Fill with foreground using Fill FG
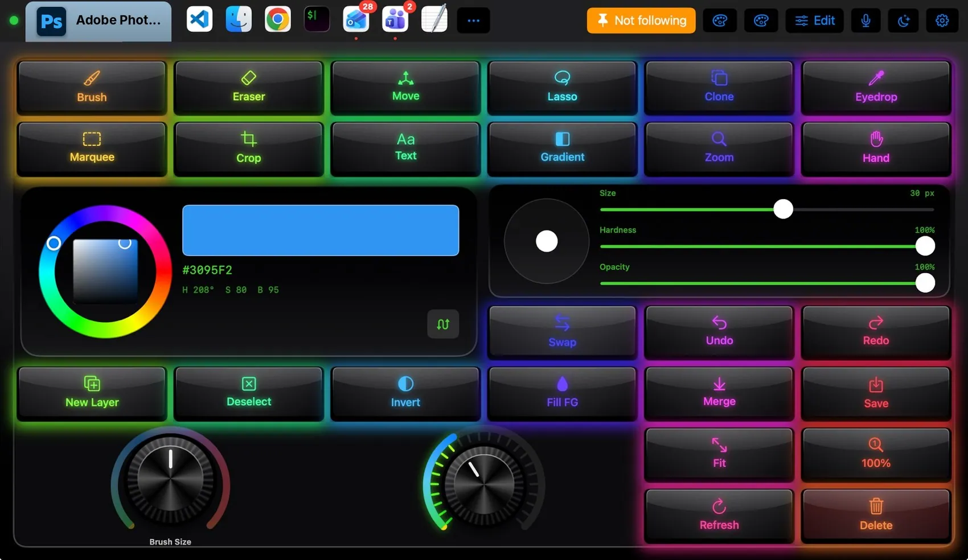This screenshot has height=560, width=968. pyautogui.click(x=562, y=393)
